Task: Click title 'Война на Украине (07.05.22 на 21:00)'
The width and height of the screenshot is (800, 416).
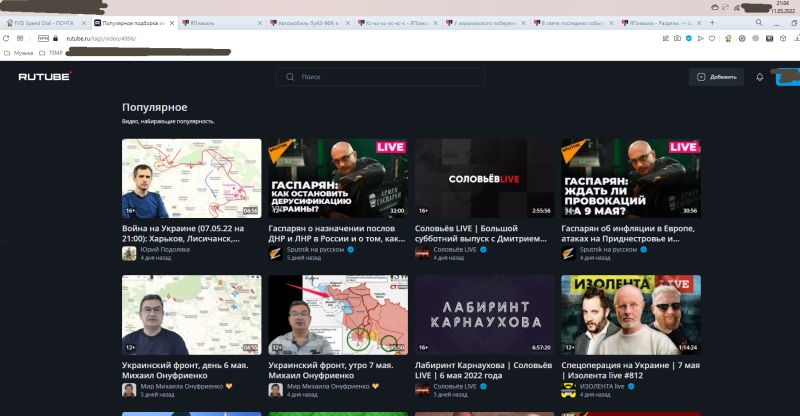Action: click(x=183, y=233)
